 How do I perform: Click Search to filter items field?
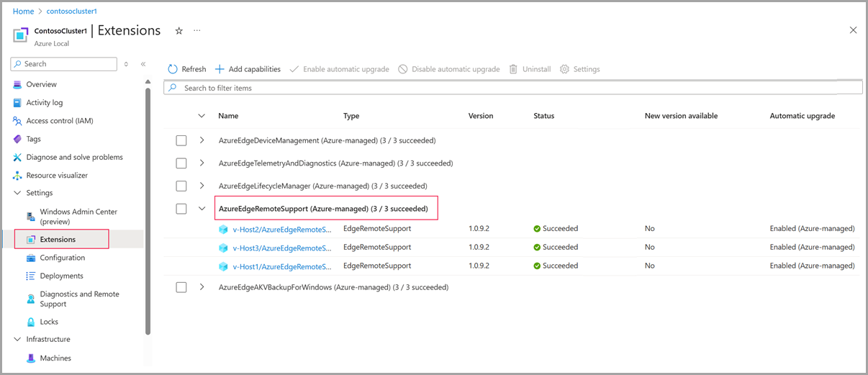[x=513, y=88]
